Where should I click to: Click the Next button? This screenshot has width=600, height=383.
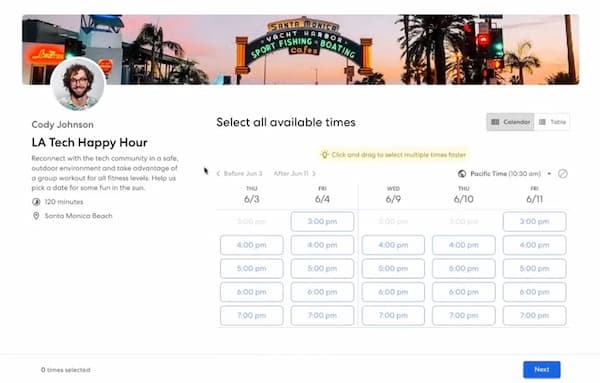coord(542,370)
